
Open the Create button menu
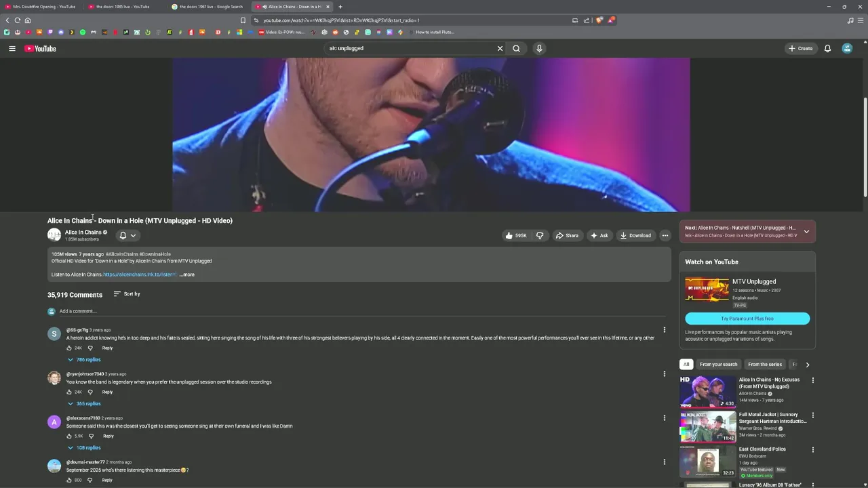pos(801,48)
